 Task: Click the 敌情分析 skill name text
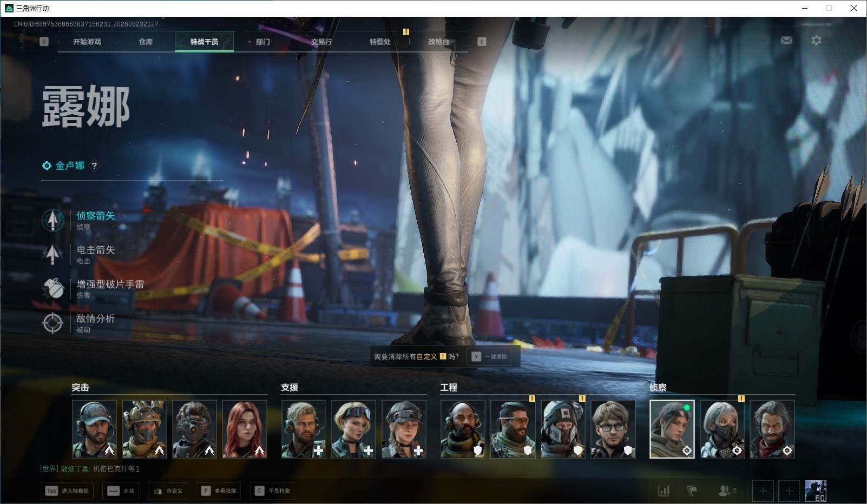(96, 319)
